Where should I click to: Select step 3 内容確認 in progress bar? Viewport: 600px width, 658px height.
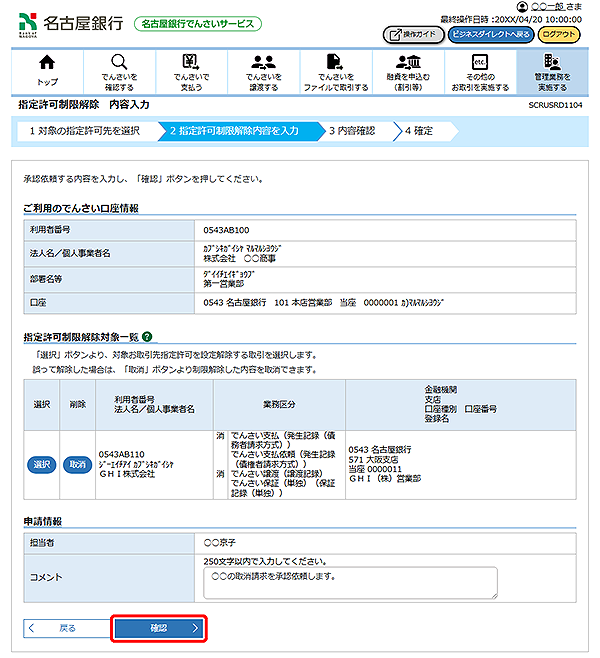click(x=353, y=131)
